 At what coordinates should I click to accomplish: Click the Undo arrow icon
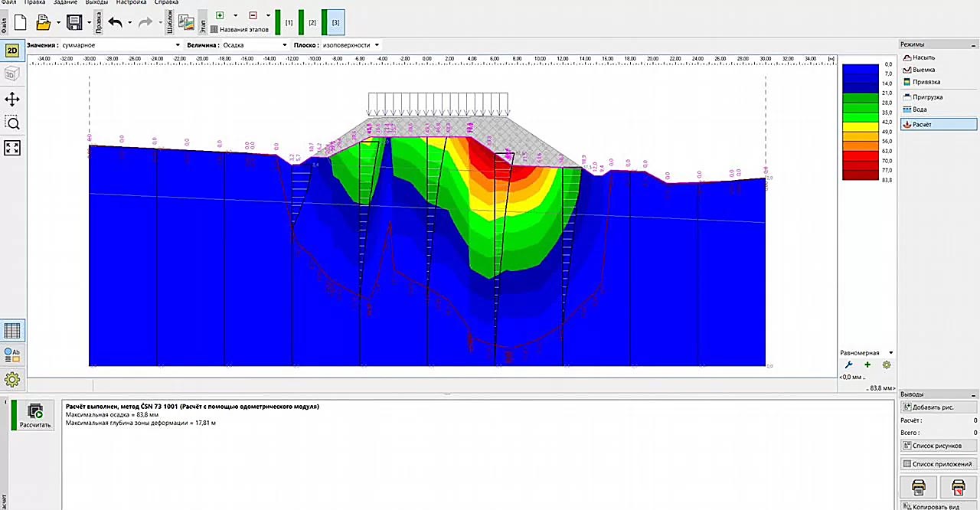pyautogui.click(x=115, y=23)
